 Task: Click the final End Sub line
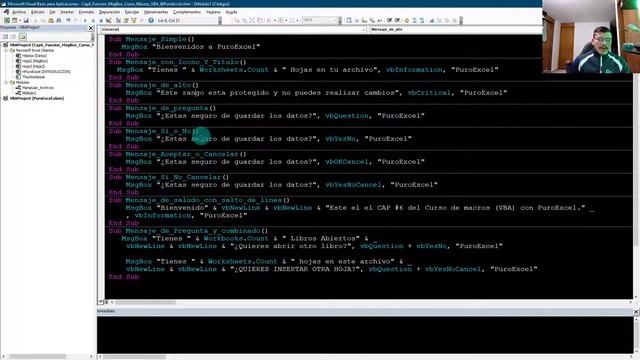124,277
